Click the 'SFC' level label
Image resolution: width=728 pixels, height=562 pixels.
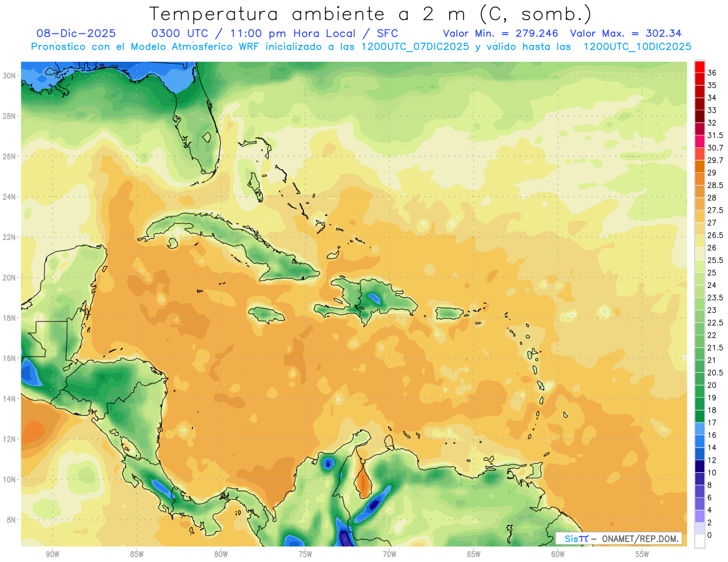(388, 33)
